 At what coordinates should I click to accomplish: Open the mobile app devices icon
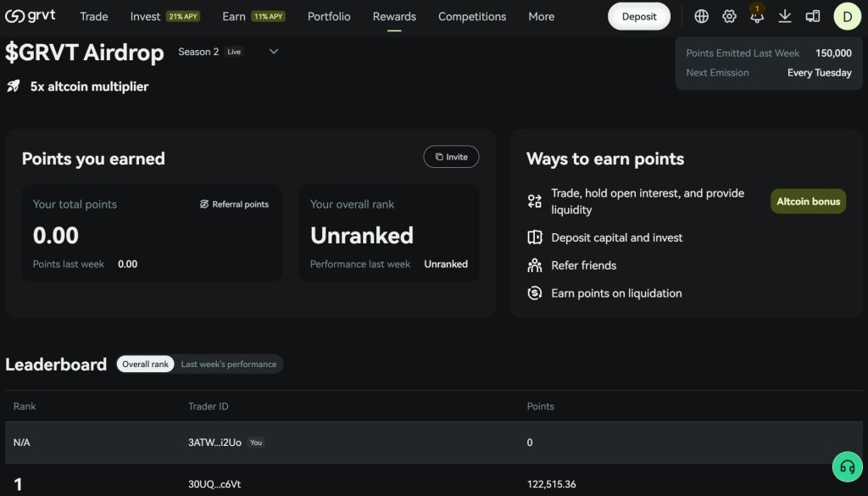(812, 15)
